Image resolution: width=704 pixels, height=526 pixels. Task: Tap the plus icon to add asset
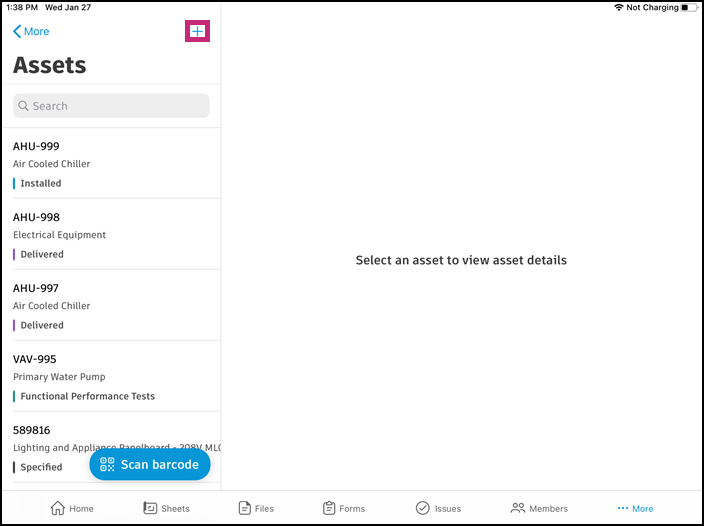pyautogui.click(x=197, y=32)
